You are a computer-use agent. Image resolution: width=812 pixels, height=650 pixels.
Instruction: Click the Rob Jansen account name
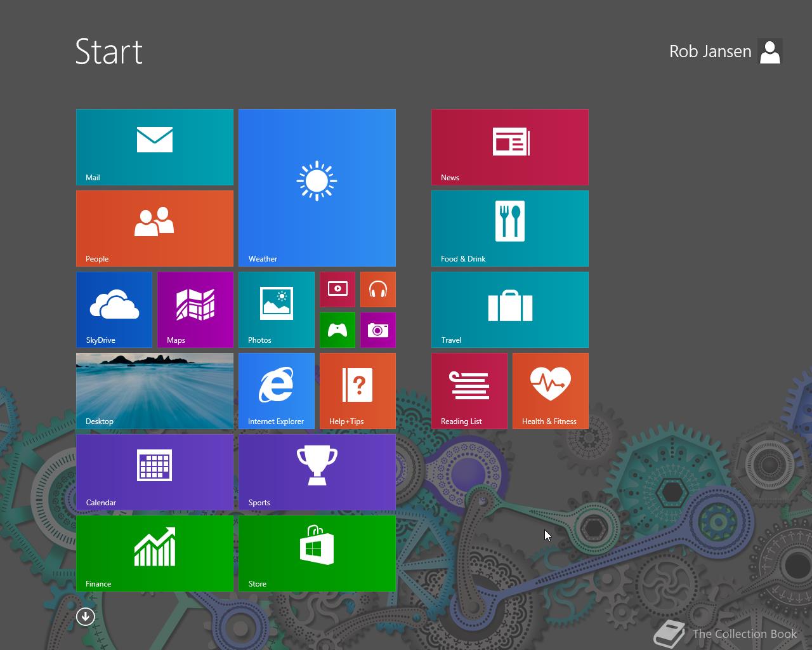point(710,51)
